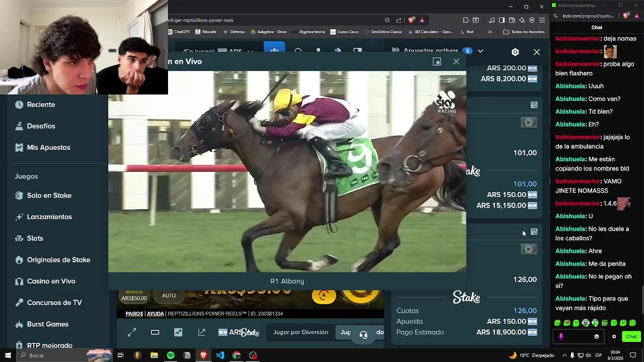Open Notion from taskbar
Viewport: 644px width, 362px height.
187,355
